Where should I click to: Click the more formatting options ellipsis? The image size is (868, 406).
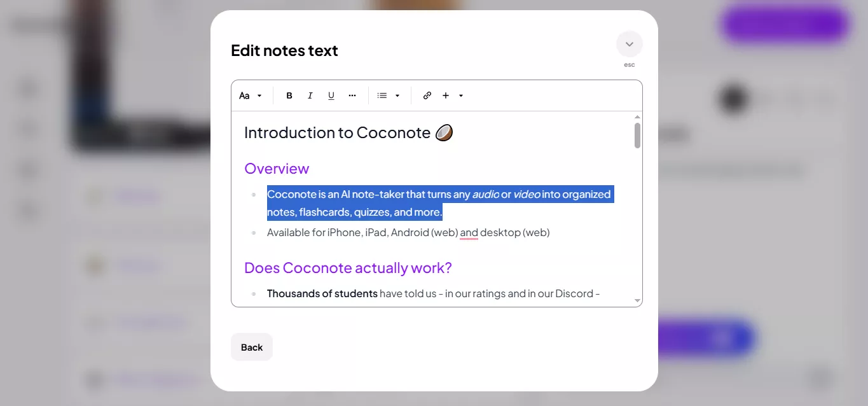tap(352, 95)
